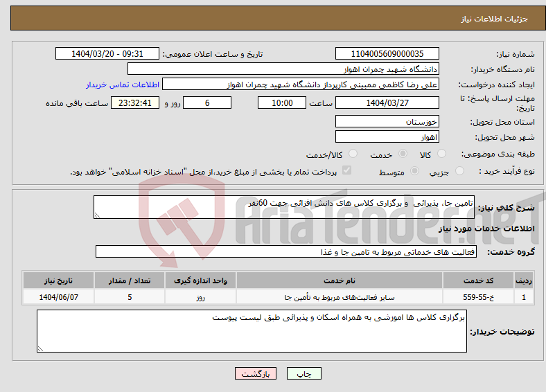Click the announcement date field 1404/03/20 - 09:31
546x392 pixels.
coord(107,53)
